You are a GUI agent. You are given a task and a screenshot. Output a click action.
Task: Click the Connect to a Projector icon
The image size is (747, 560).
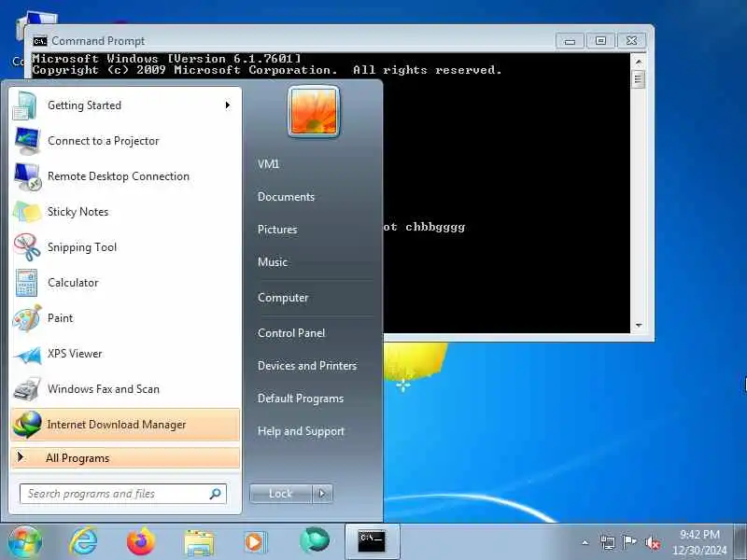(27, 141)
